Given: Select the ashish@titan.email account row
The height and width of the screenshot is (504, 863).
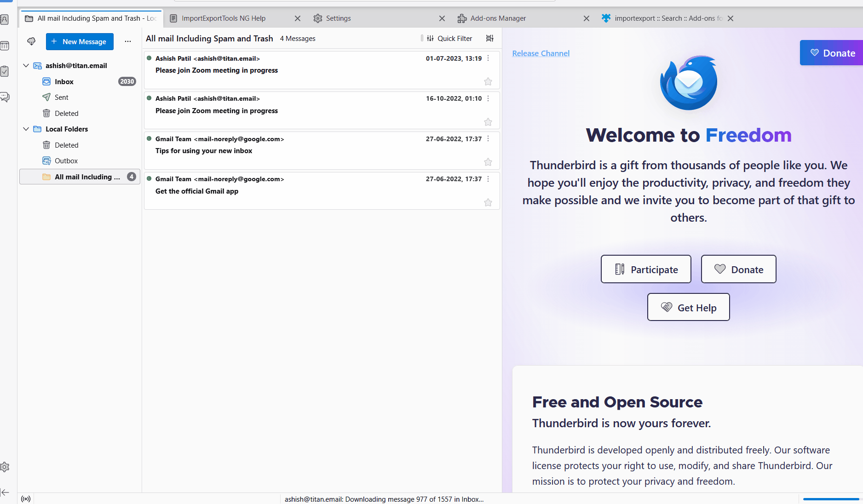Looking at the screenshot, I should [x=80, y=66].
